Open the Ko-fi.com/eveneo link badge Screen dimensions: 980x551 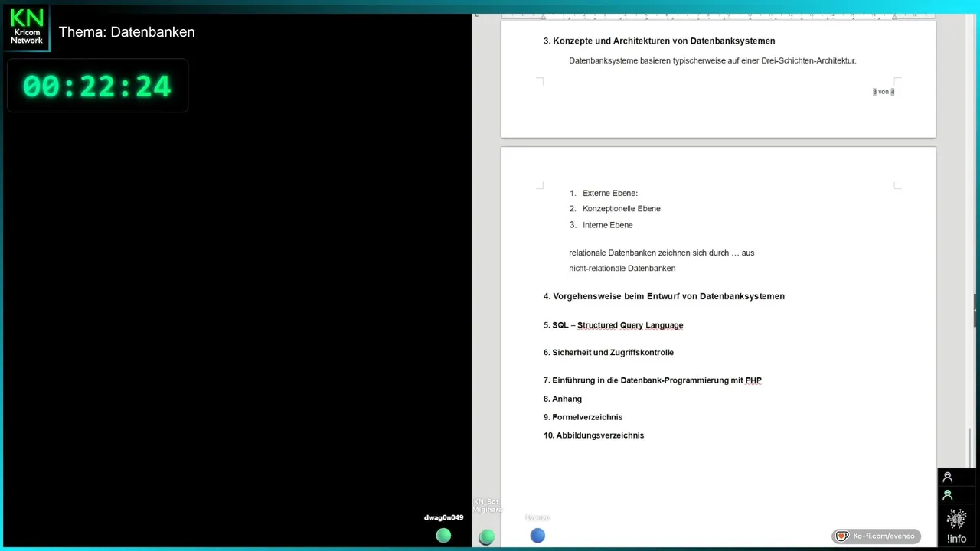[x=877, y=536]
